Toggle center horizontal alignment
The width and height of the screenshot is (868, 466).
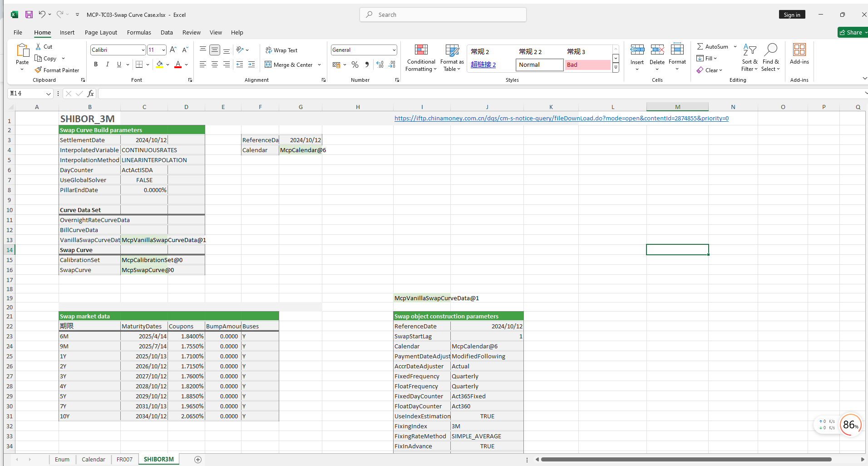pos(215,64)
